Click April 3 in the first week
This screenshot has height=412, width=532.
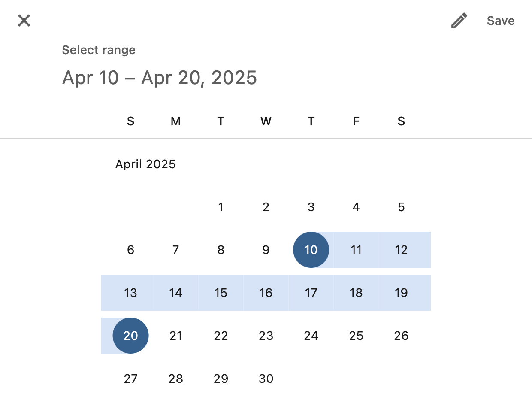(x=311, y=207)
